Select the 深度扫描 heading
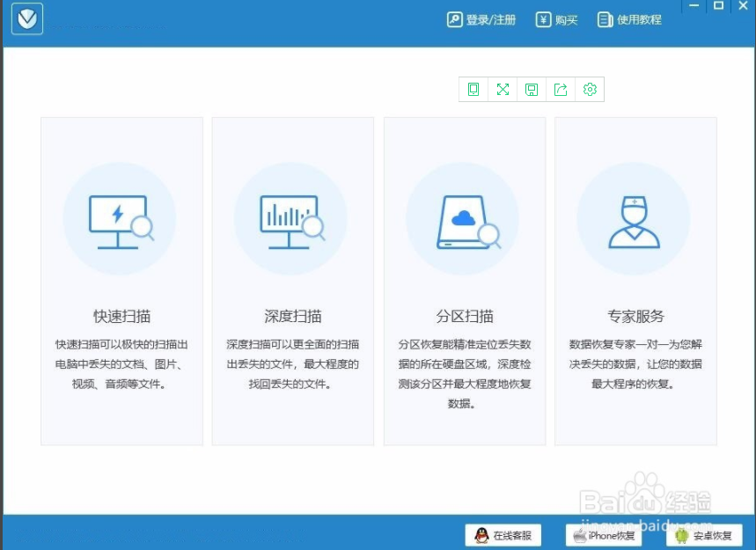The height and width of the screenshot is (550, 756). coord(293,316)
